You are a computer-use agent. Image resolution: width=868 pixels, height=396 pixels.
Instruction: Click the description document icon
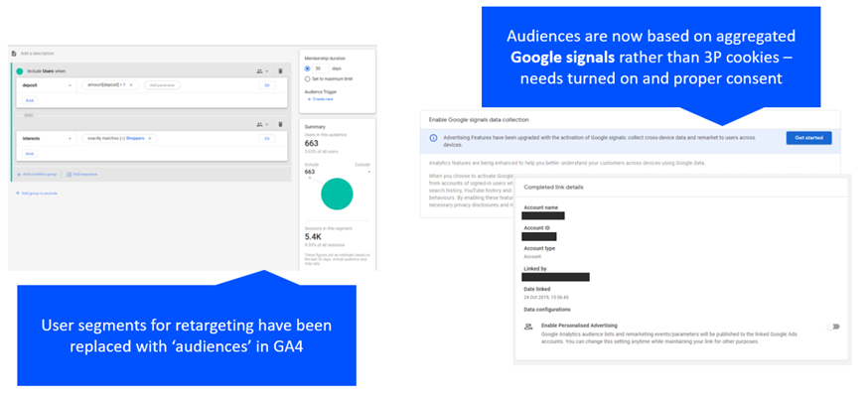(14, 54)
